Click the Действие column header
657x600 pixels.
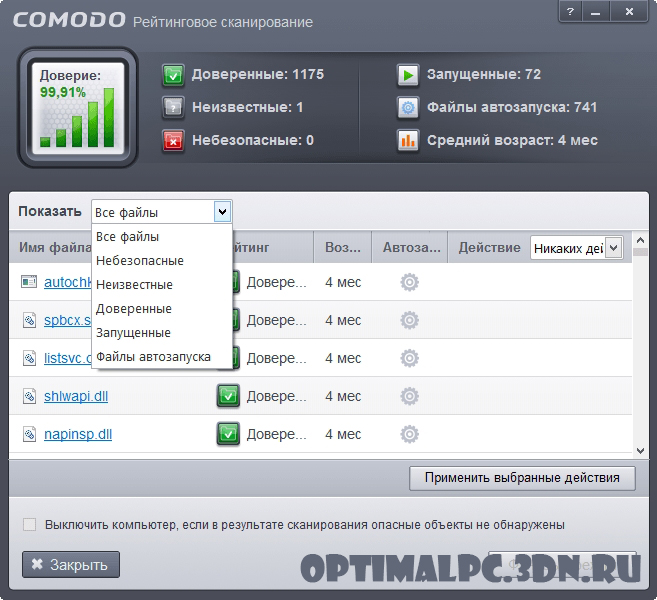[x=489, y=247]
